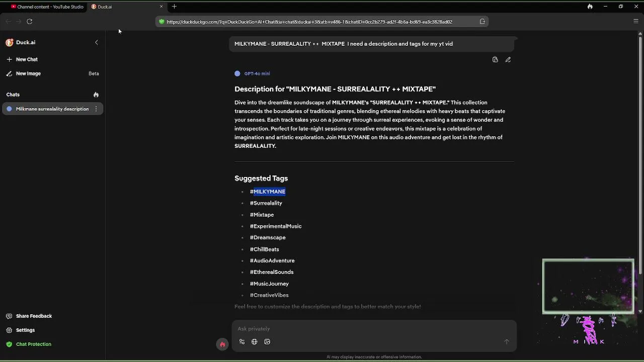The width and height of the screenshot is (644, 362).
Task: Click the address bar URL
Action: [x=309, y=22]
